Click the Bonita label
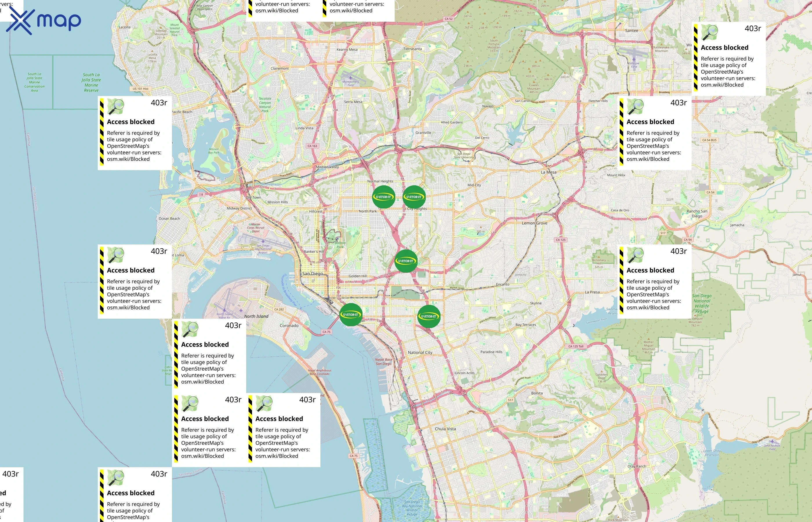Viewport: 812px width, 522px height. click(x=537, y=393)
